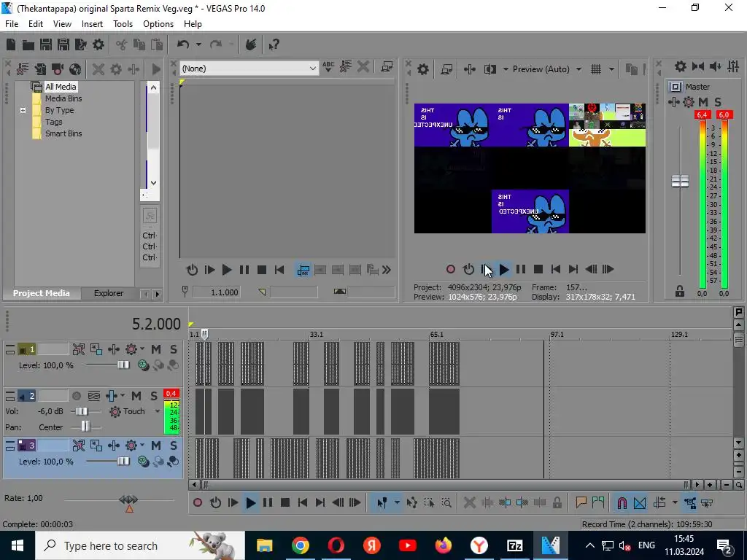The height and width of the screenshot is (560, 747).
Task: Click Capture Video icon in Project Media
Action: 58,69
